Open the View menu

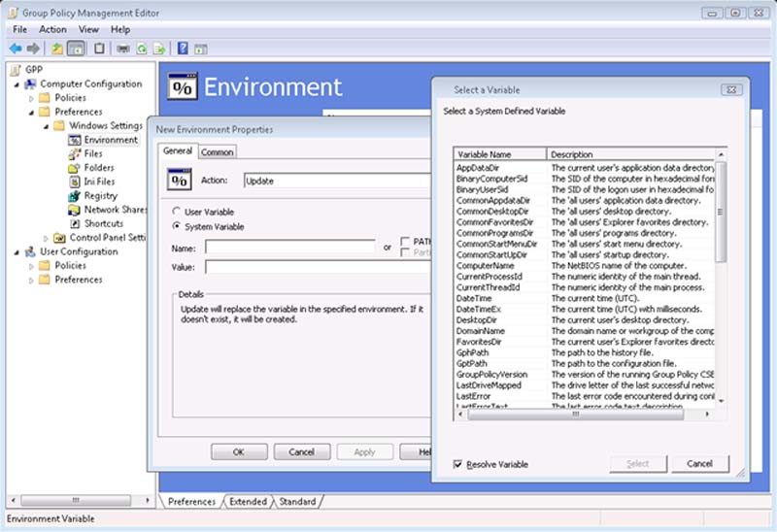click(x=88, y=29)
